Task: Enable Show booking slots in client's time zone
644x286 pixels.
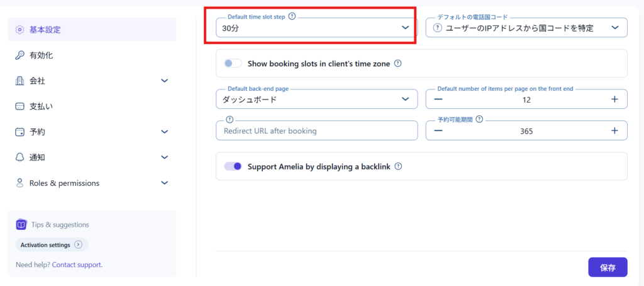Action: pyautogui.click(x=233, y=64)
